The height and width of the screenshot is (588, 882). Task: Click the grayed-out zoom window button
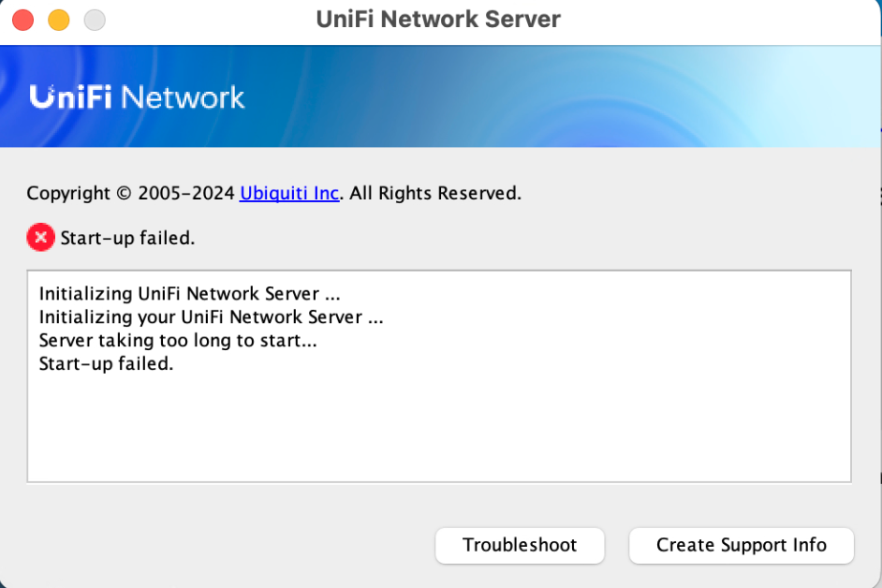click(x=95, y=21)
